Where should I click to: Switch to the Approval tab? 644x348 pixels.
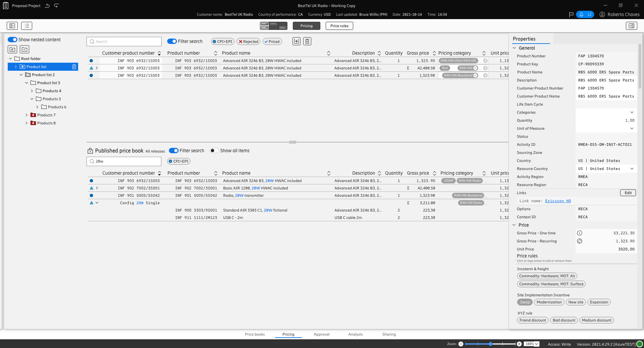[x=322, y=334]
